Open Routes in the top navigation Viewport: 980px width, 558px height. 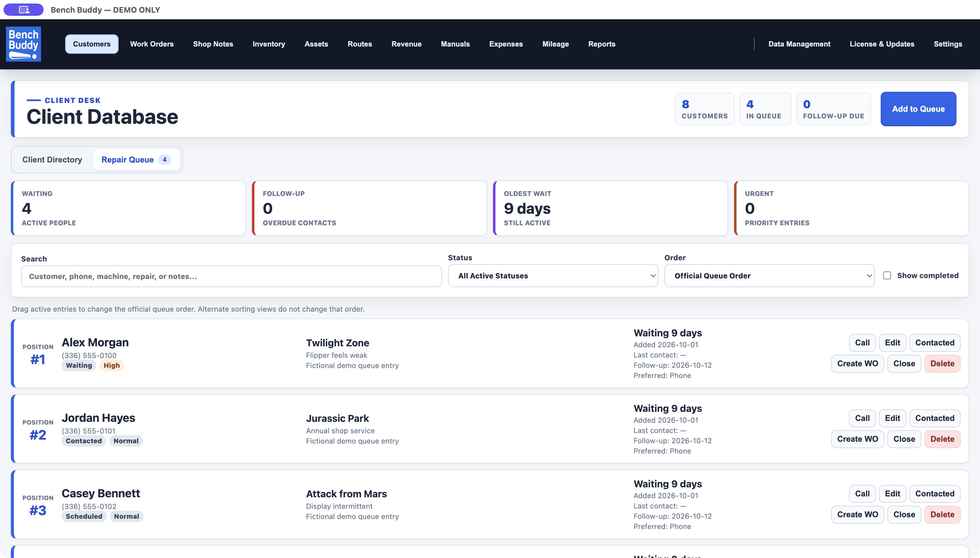click(x=360, y=44)
